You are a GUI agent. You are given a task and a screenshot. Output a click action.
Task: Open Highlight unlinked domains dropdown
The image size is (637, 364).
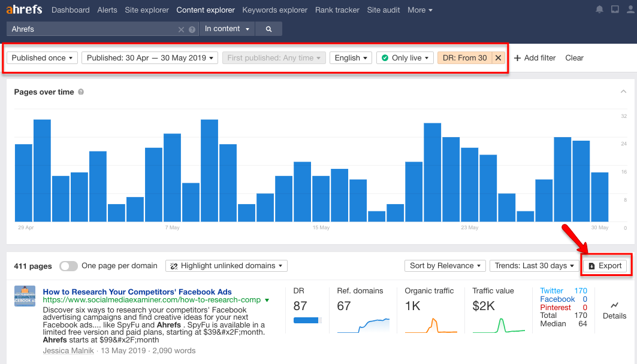(x=227, y=266)
